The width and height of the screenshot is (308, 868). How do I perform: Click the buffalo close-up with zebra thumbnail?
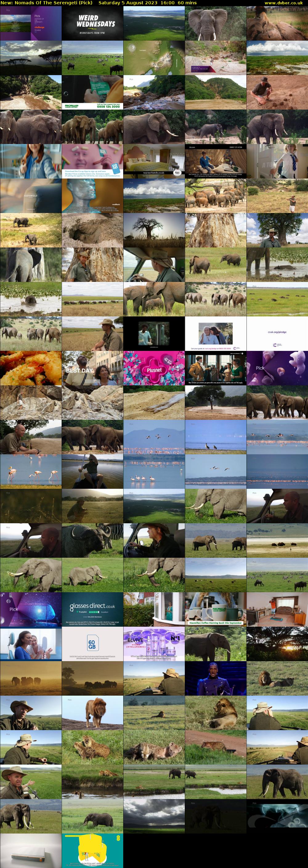(x=92, y=540)
